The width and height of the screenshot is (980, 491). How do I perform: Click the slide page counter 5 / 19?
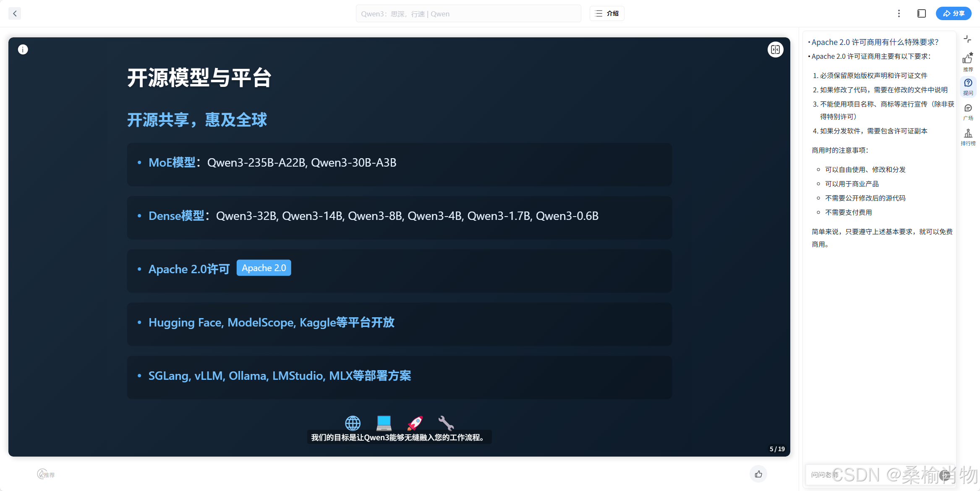pos(777,449)
